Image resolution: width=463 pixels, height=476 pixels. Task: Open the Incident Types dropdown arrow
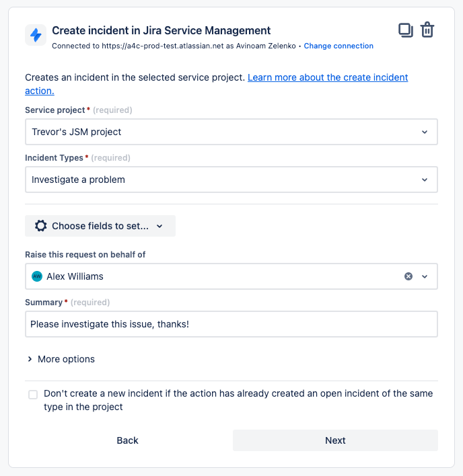(x=425, y=180)
